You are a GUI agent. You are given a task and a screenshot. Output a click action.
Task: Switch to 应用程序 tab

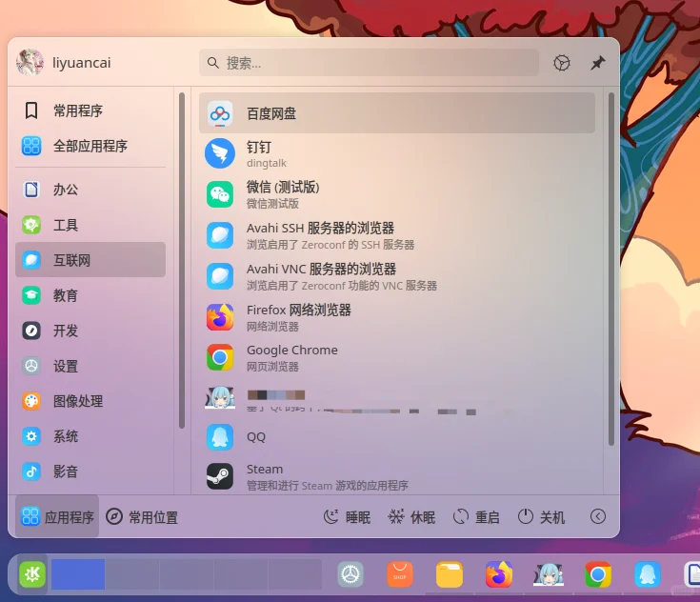[57, 516]
